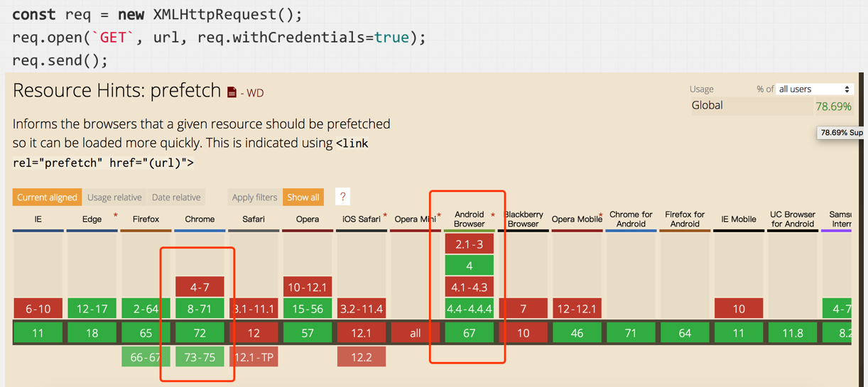
Task: Click the asterisk note next to Edge
Action: pyautogui.click(x=115, y=215)
